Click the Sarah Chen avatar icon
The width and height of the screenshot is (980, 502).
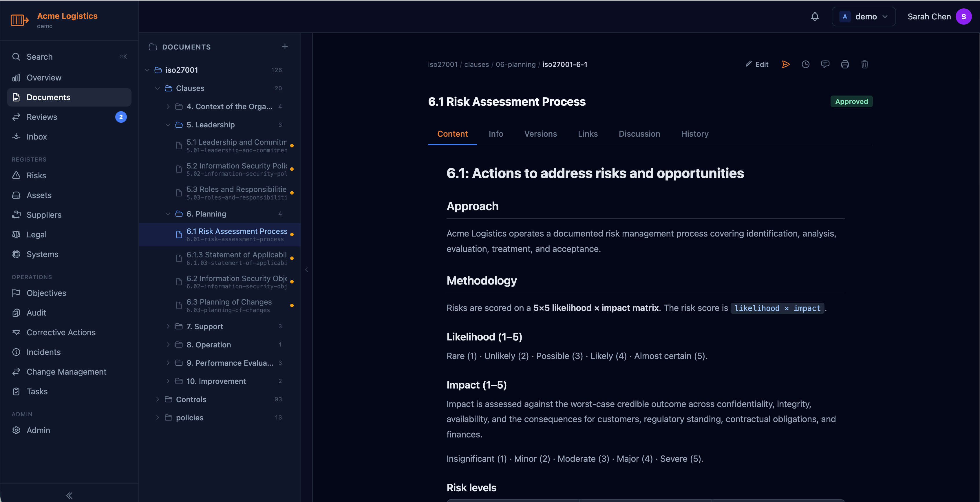tap(963, 17)
